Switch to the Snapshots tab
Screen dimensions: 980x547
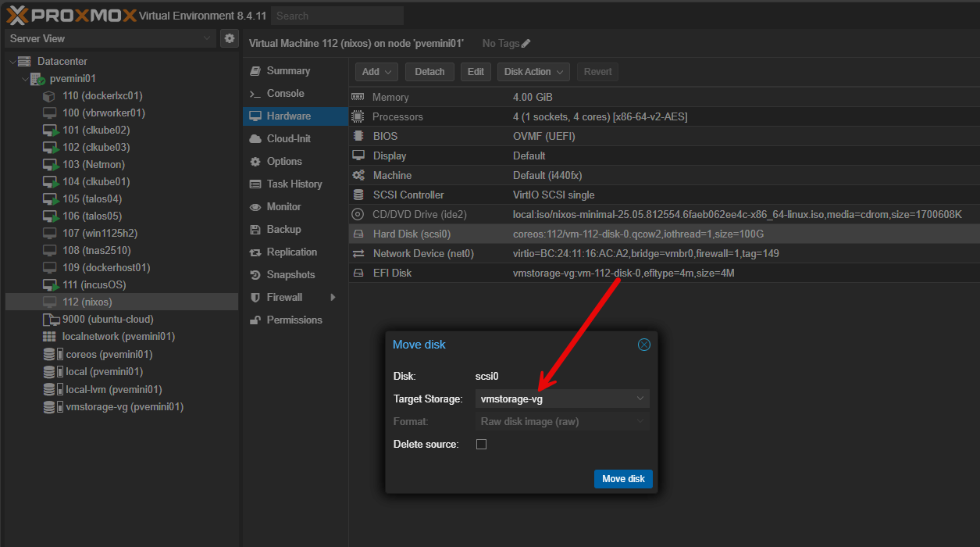click(x=290, y=275)
